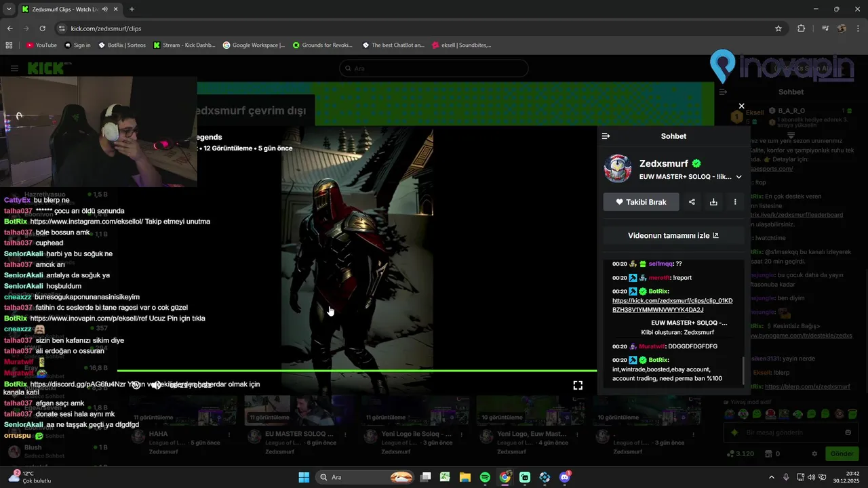Open Google Workspace bookmark

(x=254, y=45)
